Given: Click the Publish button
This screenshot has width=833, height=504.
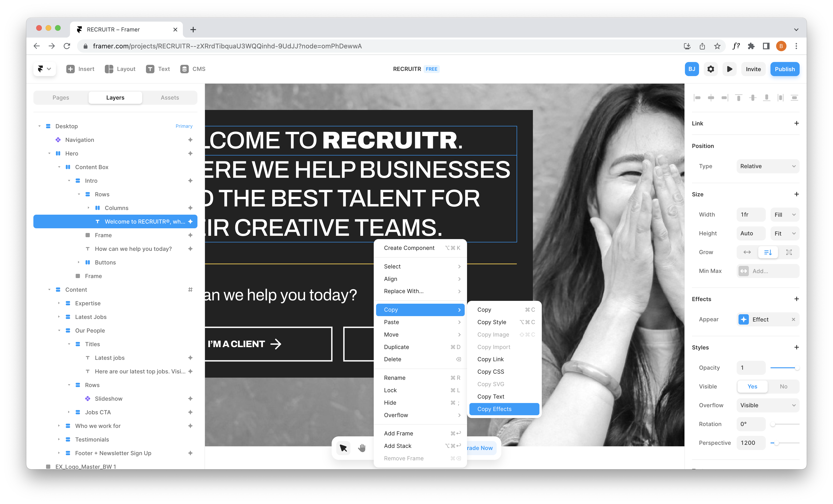Looking at the screenshot, I should coord(785,69).
